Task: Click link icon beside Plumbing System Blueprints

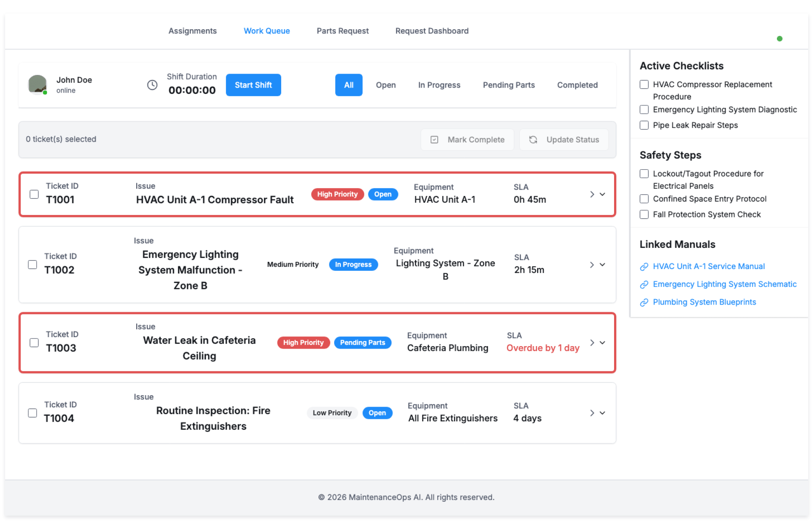Action: [644, 302]
